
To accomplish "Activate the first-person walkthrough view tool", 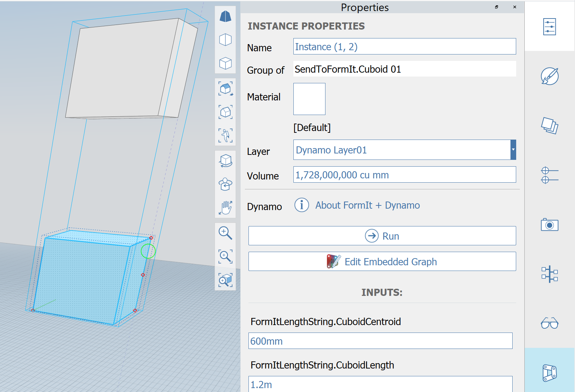I will [x=225, y=135].
